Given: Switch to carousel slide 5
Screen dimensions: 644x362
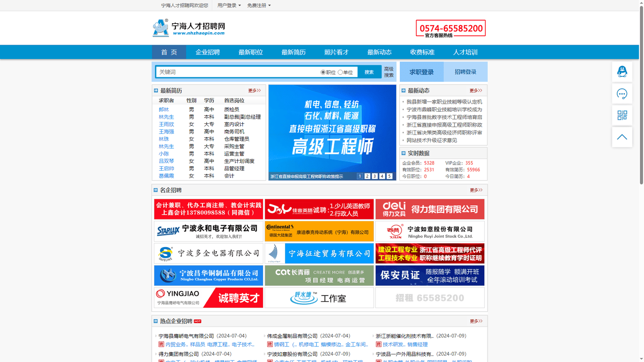Looking at the screenshot, I should (390, 176).
